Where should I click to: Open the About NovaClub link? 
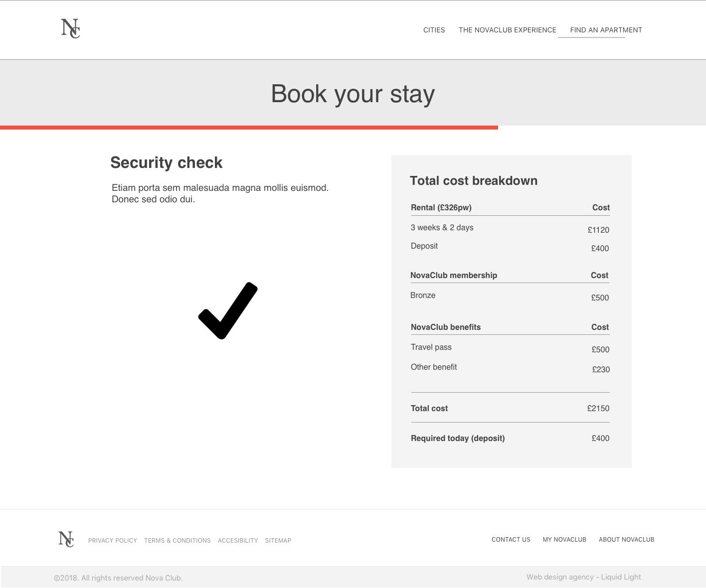(626, 540)
